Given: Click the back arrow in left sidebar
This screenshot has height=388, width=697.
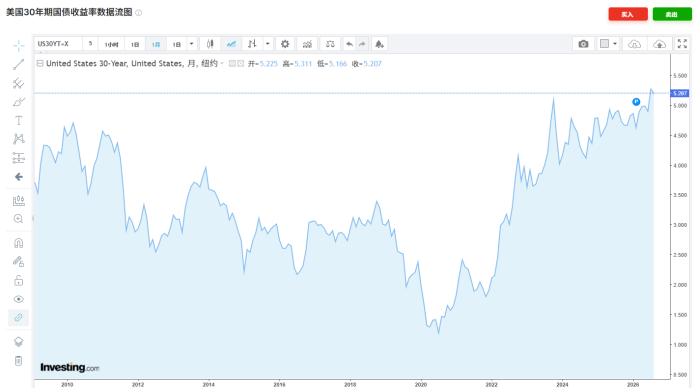Looking at the screenshot, I should (19, 177).
